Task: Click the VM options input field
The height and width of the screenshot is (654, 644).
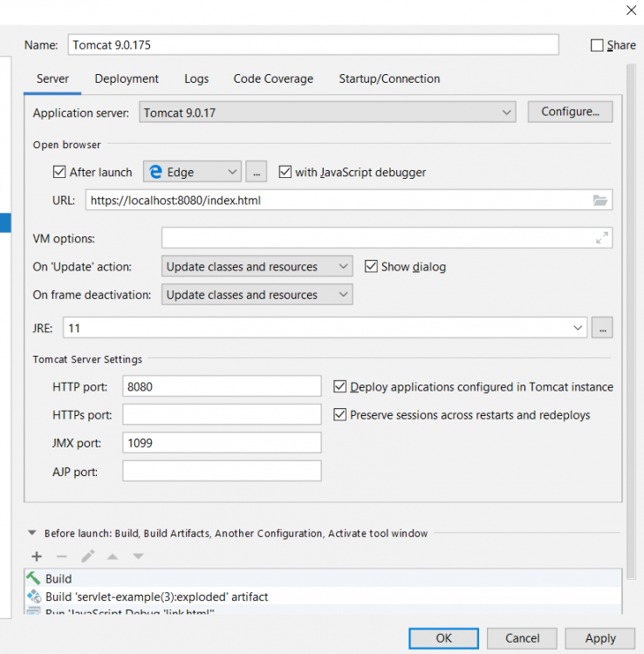Action: coord(387,238)
